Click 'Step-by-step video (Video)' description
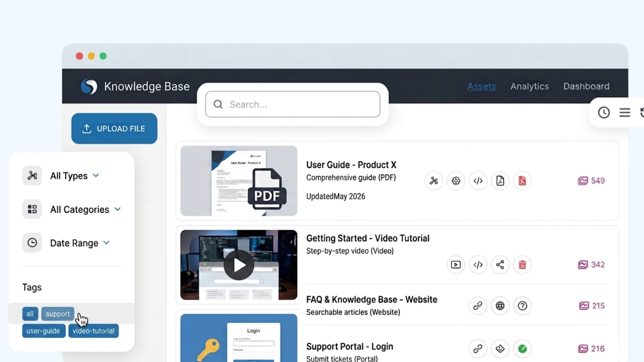 (x=350, y=251)
